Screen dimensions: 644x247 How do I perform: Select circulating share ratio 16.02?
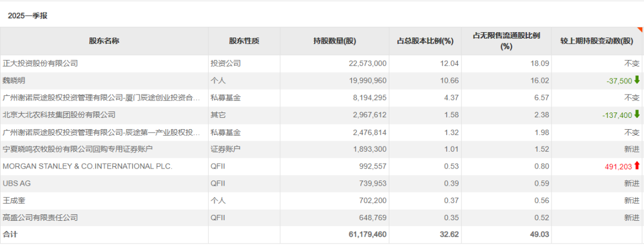click(541, 81)
